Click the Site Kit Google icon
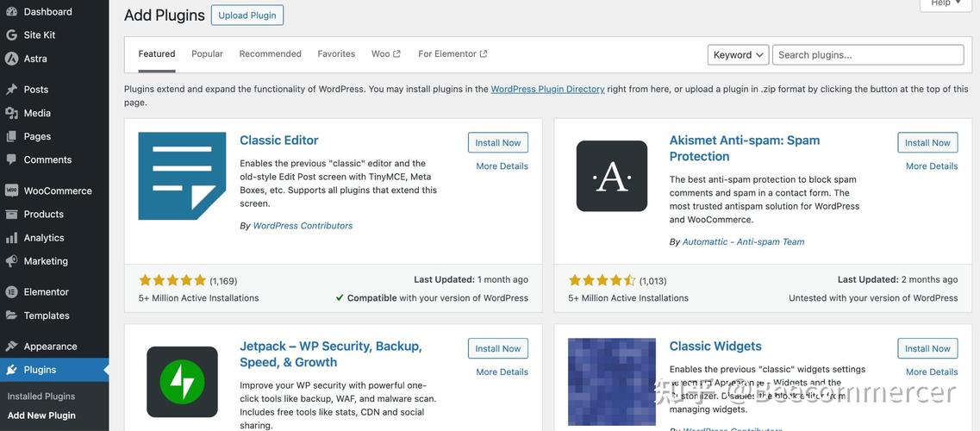Viewport: 980px width, 431px height. pos(11,35)
